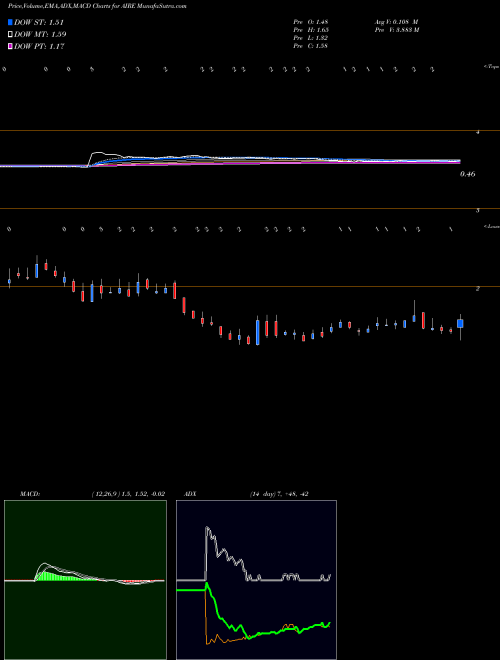Screen dimensions: 500x660
Task: Select the 'DOW MT: 1.59' legend text
Action: 40,35
